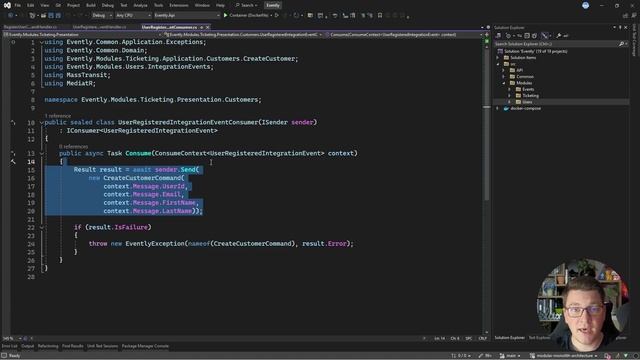640x360 pixels.
Task: Open the Edit menu
Action: click(x=31, y=5)
